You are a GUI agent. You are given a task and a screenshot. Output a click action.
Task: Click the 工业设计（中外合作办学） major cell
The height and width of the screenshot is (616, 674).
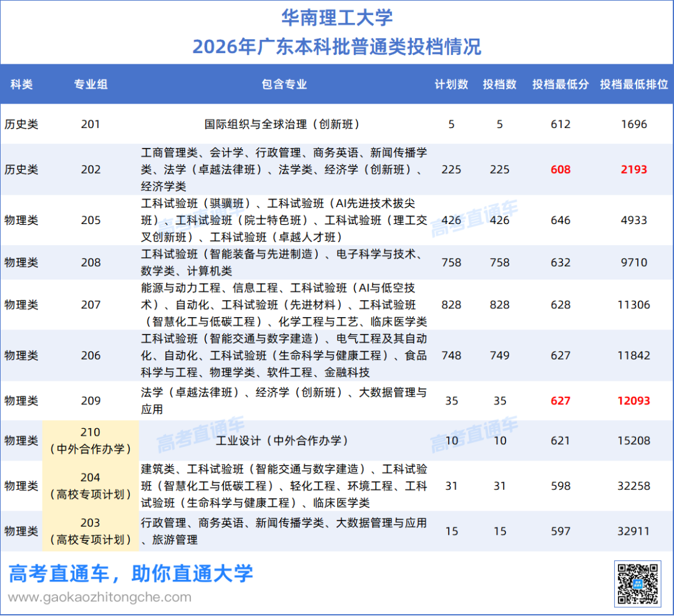[x=284, y=441]
